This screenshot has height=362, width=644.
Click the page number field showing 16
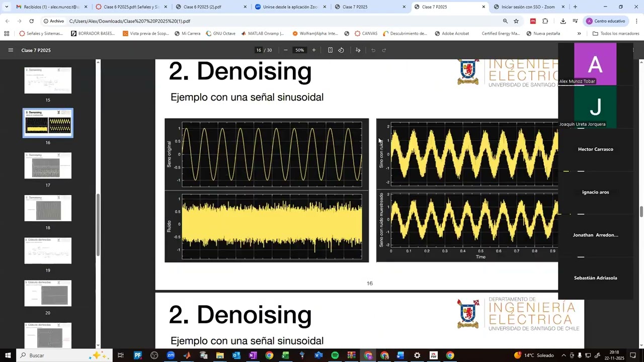259,50
